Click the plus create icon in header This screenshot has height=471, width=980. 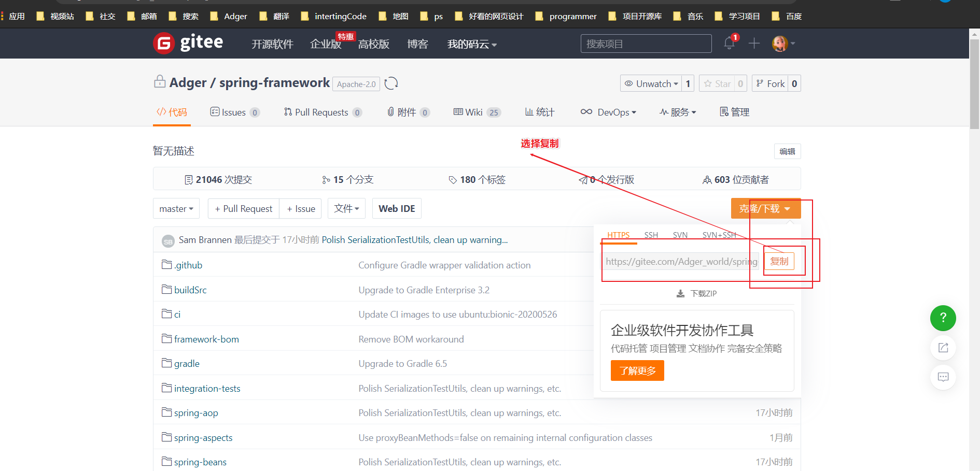coord(754,44)
